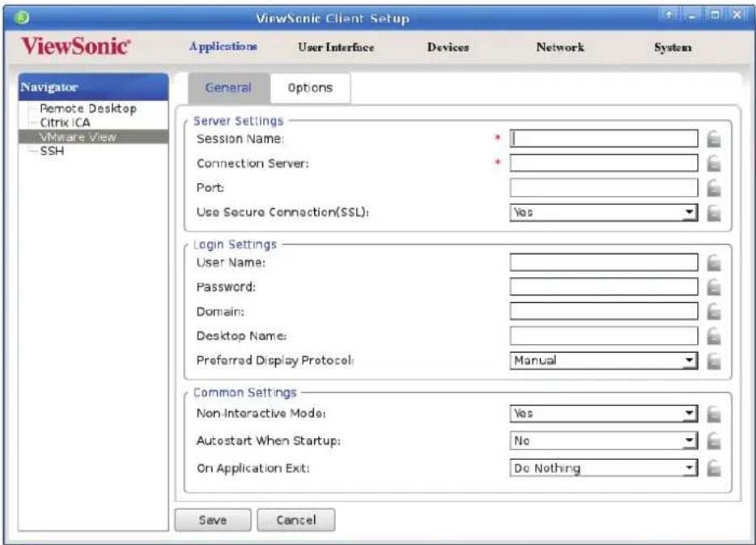Screen dimensions: 756x545
Task: Click into the Password field
Action: (604, 287)
